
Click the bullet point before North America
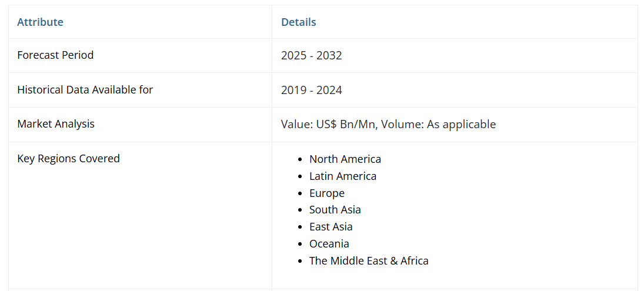point(301,160)
